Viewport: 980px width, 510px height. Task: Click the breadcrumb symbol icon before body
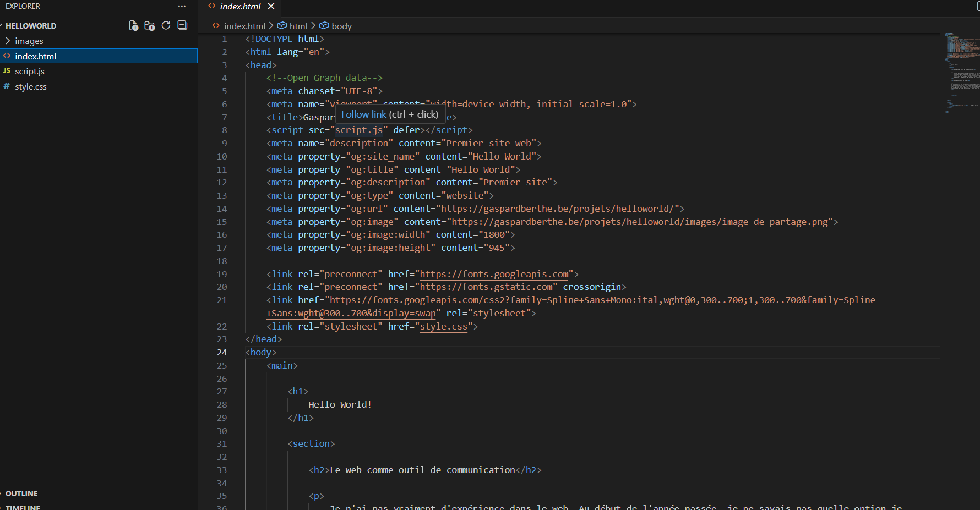point(324,25)
